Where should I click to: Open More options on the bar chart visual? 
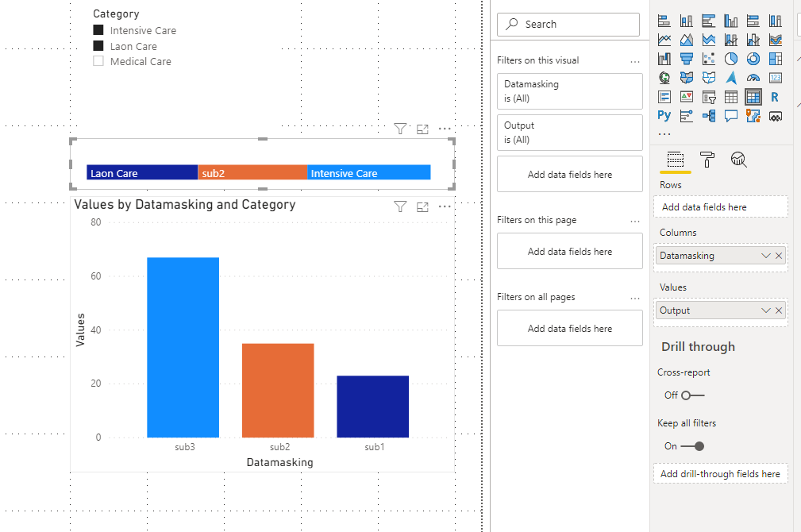[x=445, y=206]
